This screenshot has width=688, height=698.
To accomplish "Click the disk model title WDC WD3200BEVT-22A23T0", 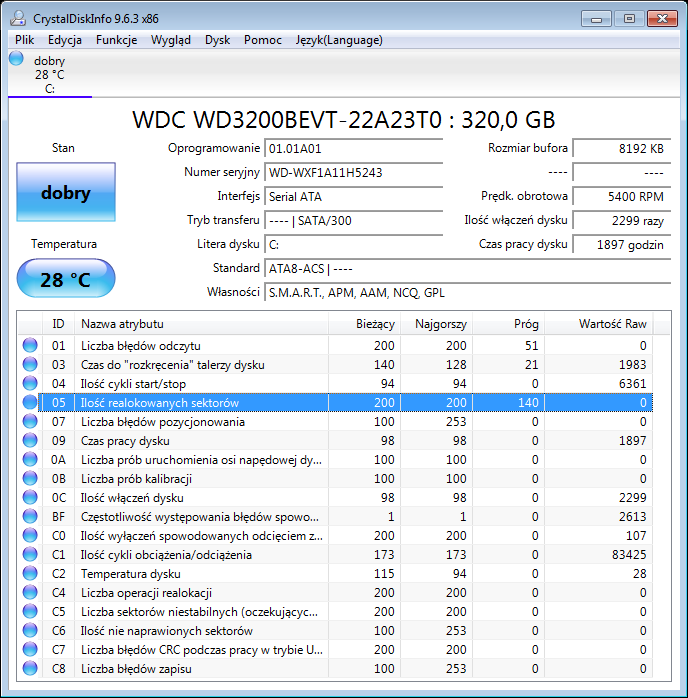I will click(x=344, y=120).
